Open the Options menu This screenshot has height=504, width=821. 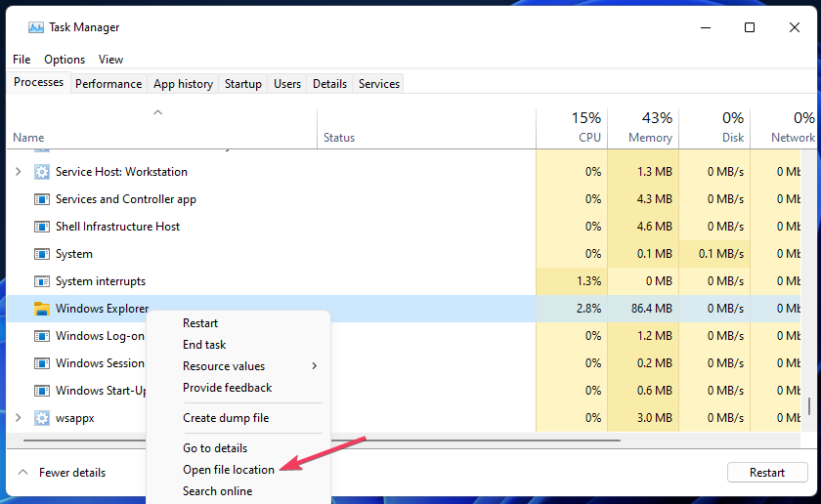click(x=65, y=60)
